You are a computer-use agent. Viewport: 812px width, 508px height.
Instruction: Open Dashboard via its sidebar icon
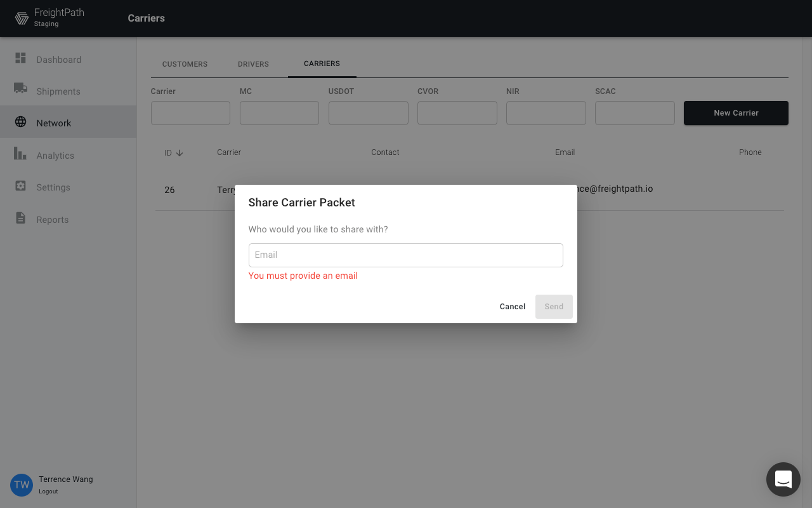(20, 58)
